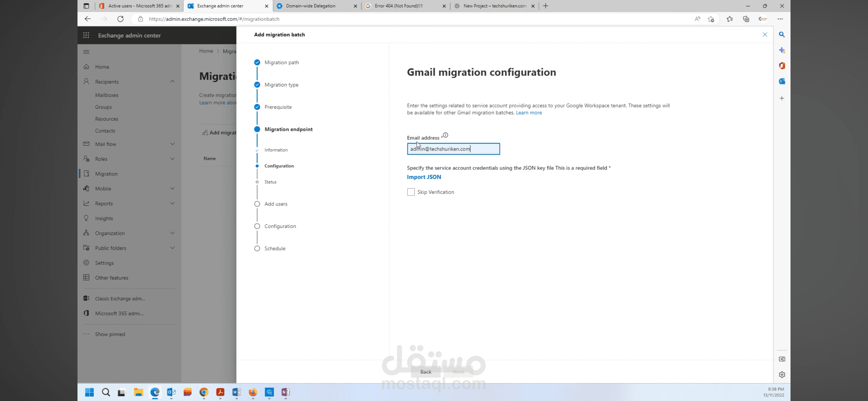
Task: Go back with browser back arrow
Action: pyautogui.click(x=87, y=19)
